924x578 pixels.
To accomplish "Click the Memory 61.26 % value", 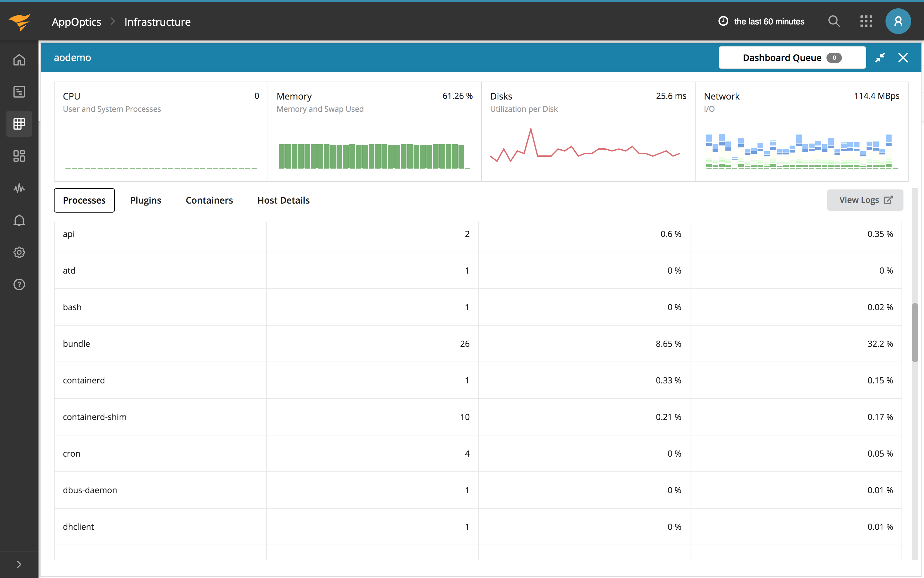I will click(458, 96).
